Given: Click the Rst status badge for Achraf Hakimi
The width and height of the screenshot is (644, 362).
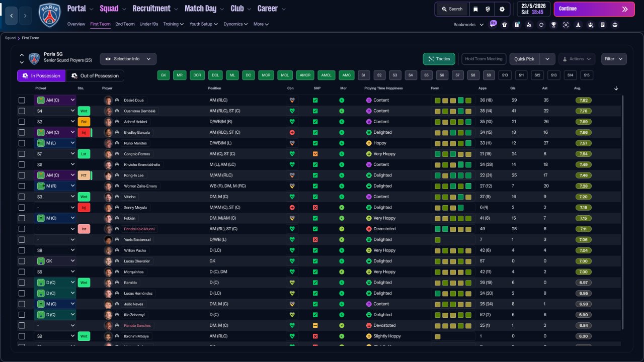Looking at the screenshot, I should click(84, 122).
